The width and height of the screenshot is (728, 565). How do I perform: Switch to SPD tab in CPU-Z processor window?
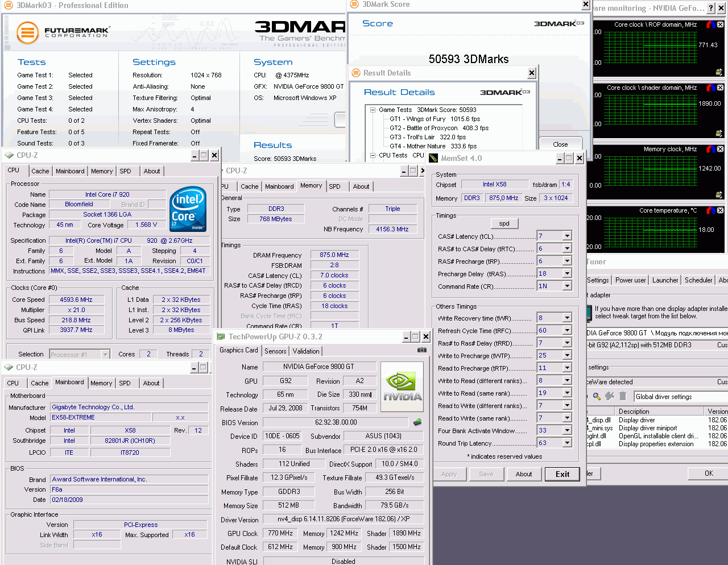click(126, 171)
